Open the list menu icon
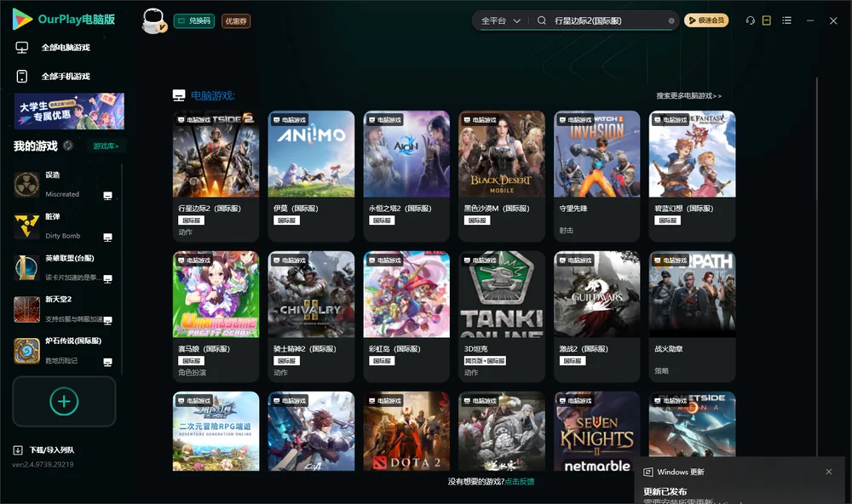852x504 pixels. pyautogui.click(x=786, y=20)
